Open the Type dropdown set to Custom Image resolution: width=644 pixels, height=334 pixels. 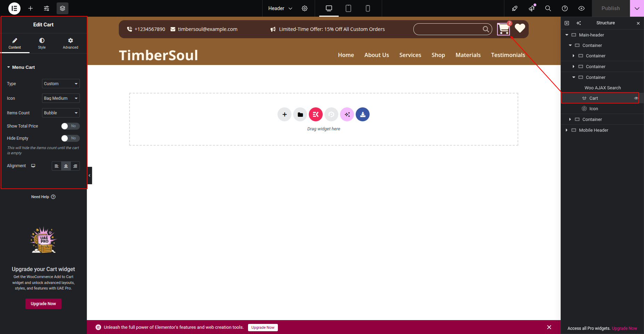coord(61,84)
